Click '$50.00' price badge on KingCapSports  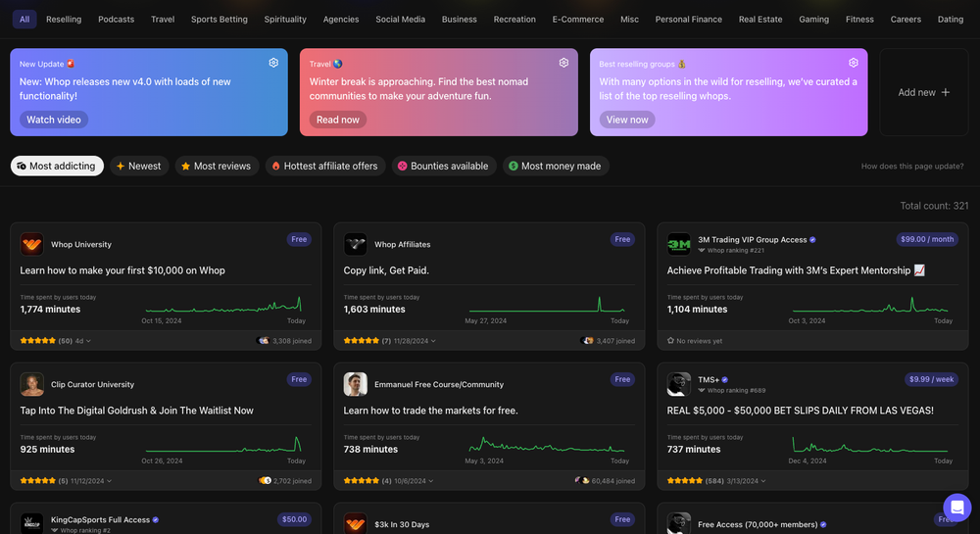[294, 519]
